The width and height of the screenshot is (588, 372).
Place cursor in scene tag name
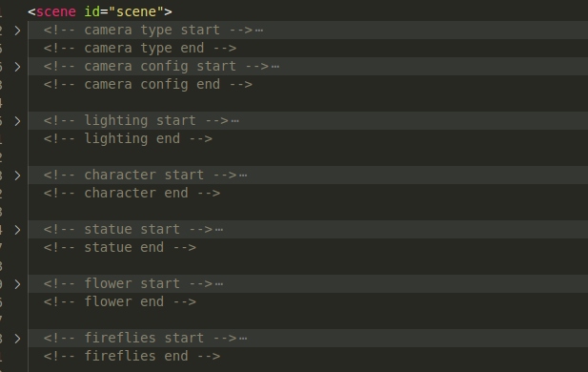[56, 11]
